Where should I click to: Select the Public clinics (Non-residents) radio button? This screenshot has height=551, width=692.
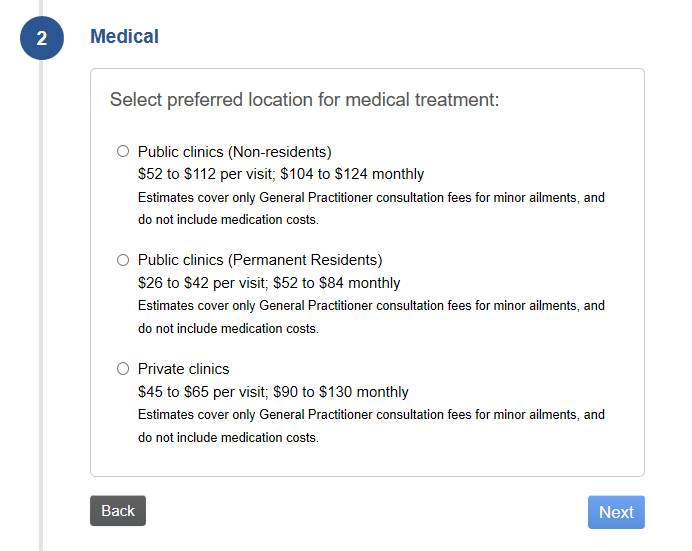123,152
